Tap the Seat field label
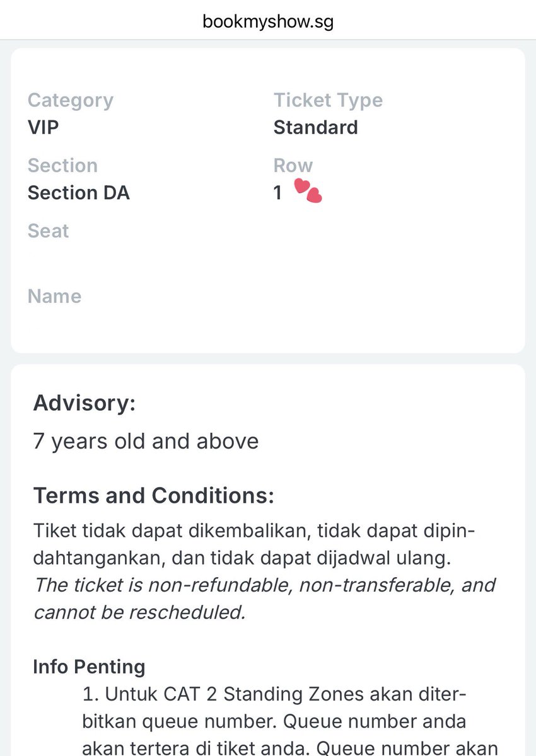 click(x=48, y=231)
